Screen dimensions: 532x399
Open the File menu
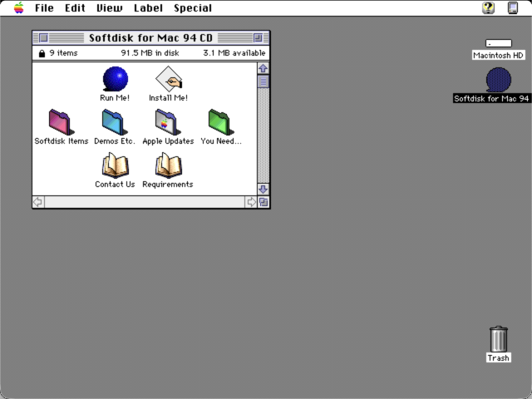tap(44, 7)
